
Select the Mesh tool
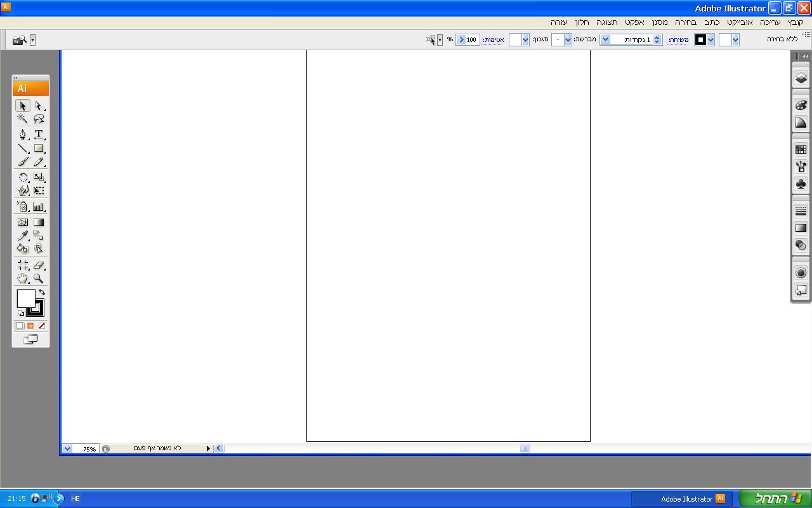coord(23,222)
